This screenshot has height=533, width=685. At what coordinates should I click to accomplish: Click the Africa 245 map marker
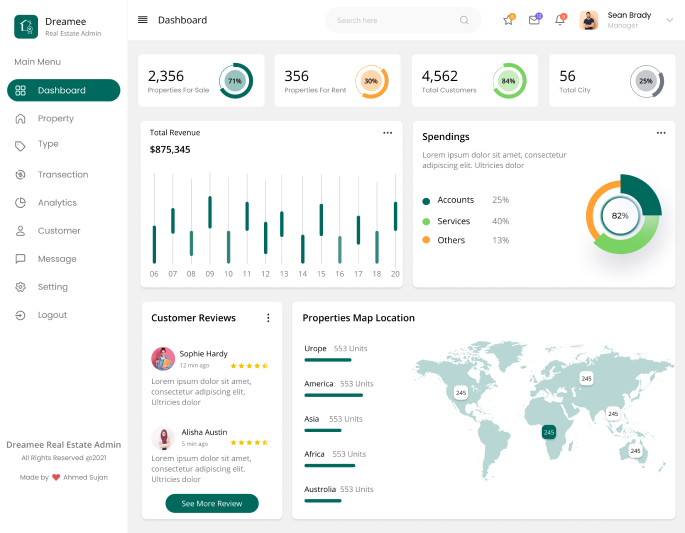pyautogui.click(x=549, y=433)
